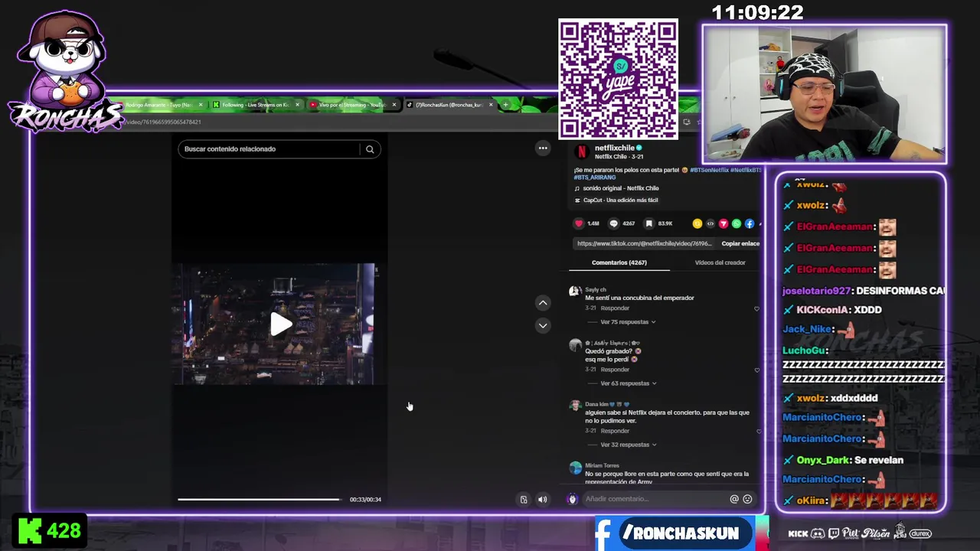Click the Yape QR code overlay
980x551 pixels.
[618, 80]
